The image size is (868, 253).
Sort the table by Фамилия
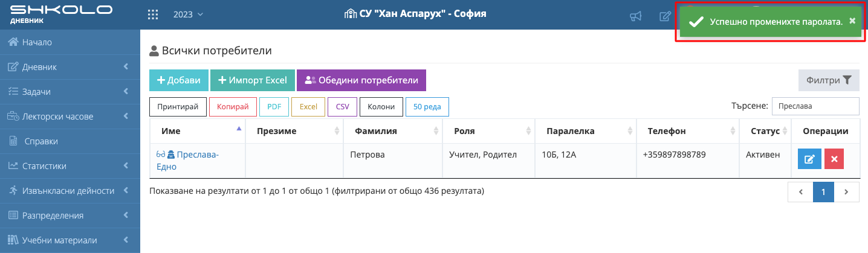[x=392, y=131]
